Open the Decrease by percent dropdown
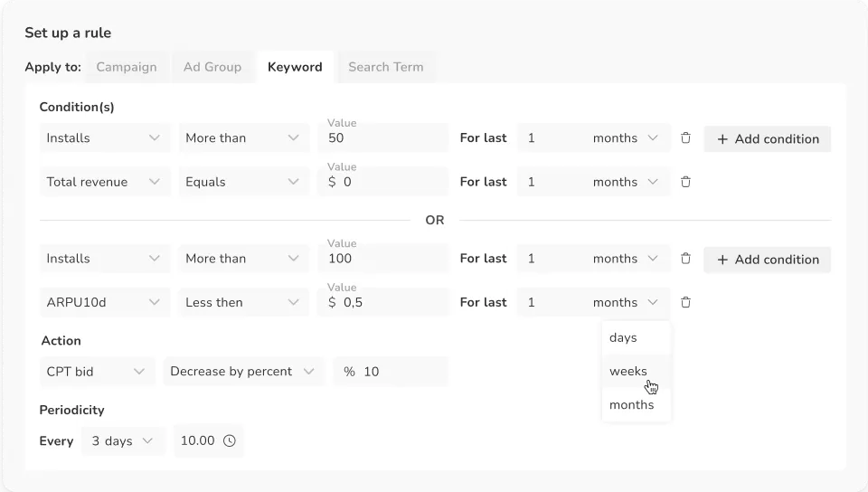This screenshot has width=868, height=492. [x=243, y=372]
